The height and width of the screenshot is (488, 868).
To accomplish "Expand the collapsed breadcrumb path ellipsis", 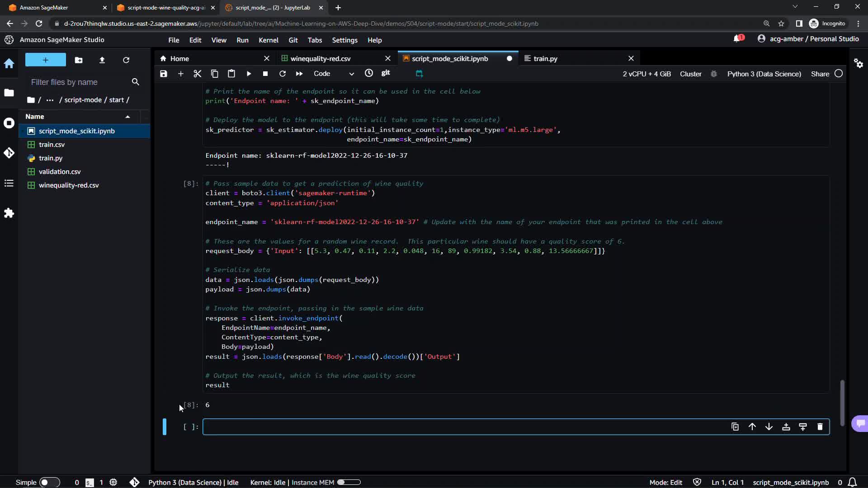I will click(50, 100).
